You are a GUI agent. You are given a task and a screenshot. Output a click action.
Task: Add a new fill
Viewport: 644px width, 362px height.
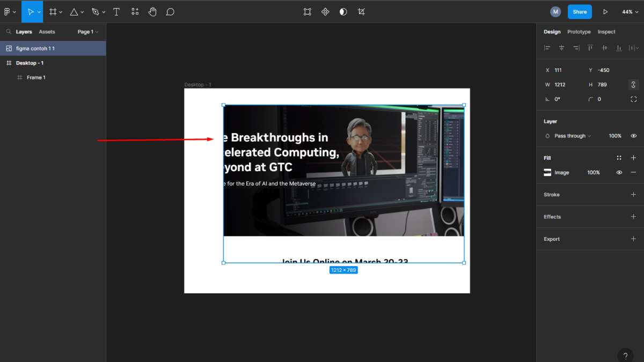coord(633,158)
